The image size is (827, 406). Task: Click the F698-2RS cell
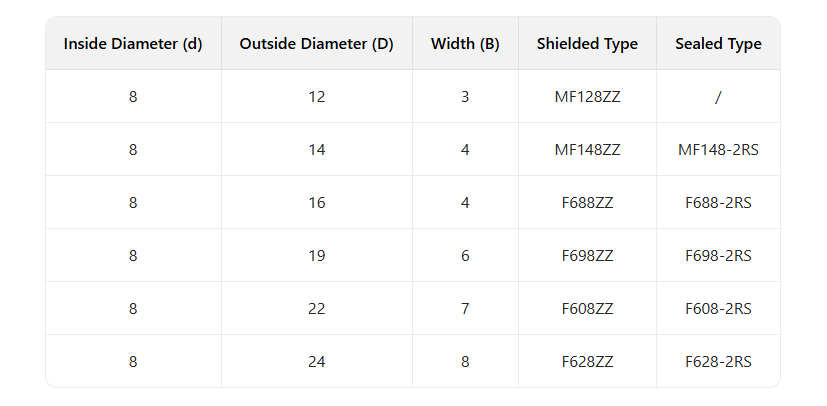point(718,256)
